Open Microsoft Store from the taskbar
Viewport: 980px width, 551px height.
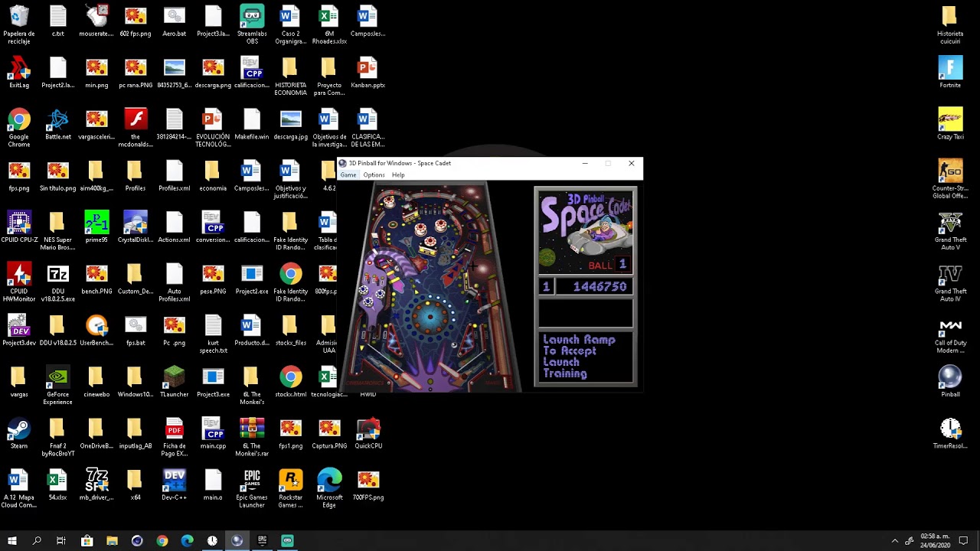(87, 540)
